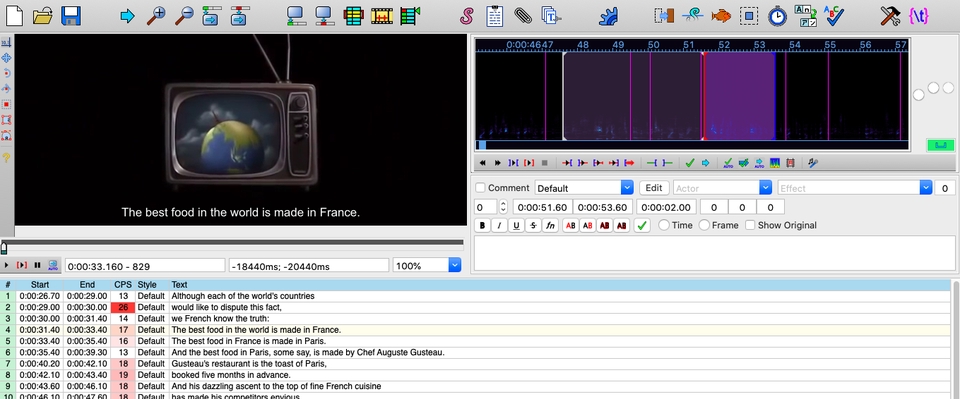960x399 pixels.
Task: Commit audio timing green checkmark
Action: (690, 163)
